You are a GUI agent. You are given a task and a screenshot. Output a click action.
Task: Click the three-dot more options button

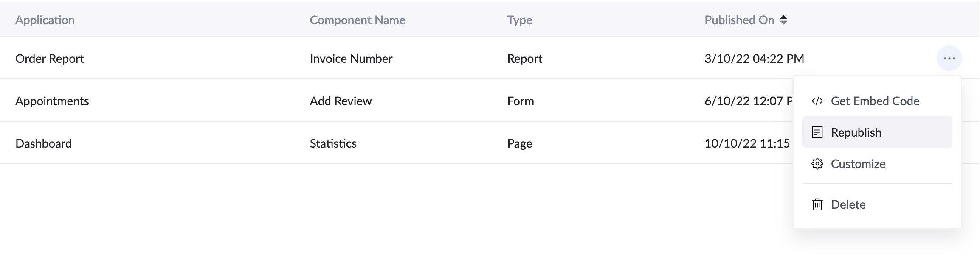[949, 59]
